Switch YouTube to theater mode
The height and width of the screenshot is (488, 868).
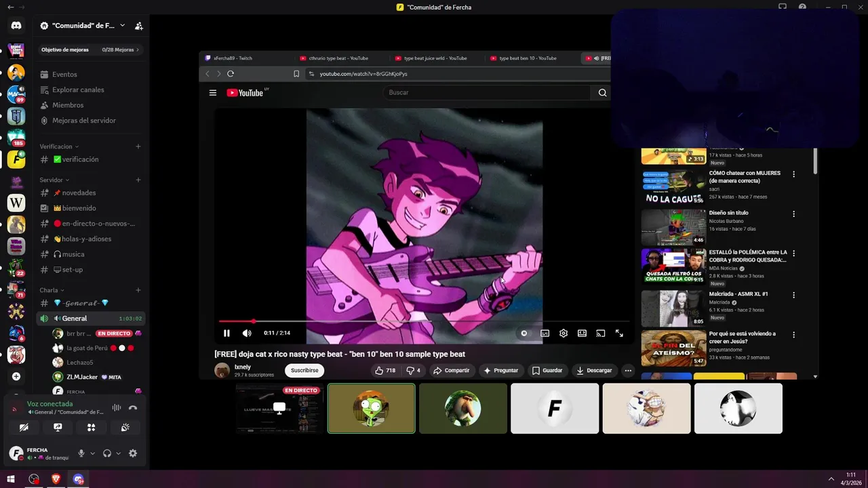[582, 333]
